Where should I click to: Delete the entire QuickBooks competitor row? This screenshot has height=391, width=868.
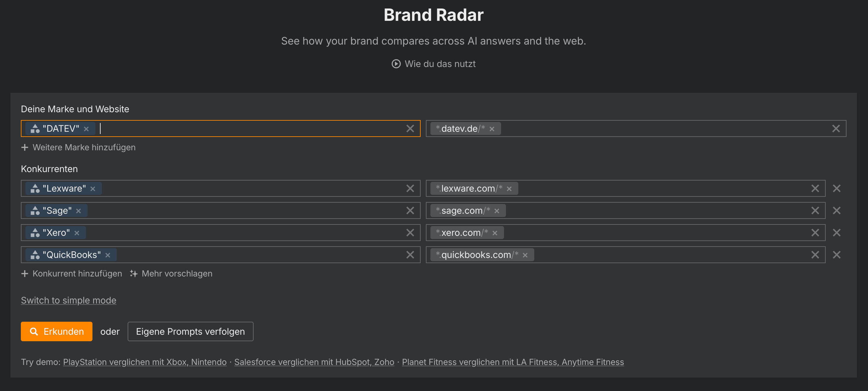point(836,255)
